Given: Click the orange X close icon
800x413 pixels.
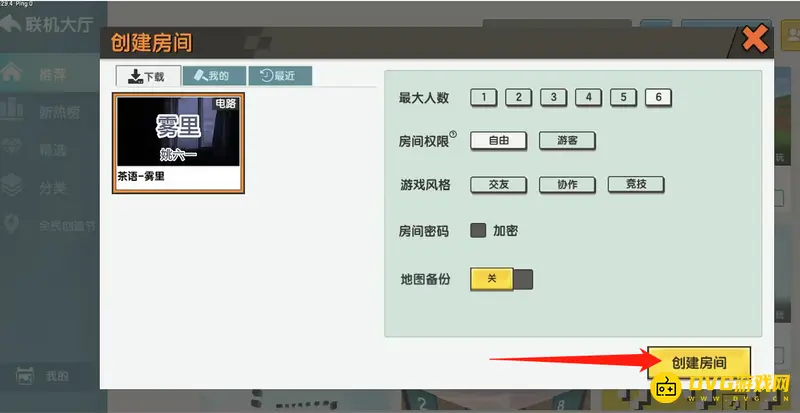Looking at the screenshot, I should pyautogui.click(x=755, y=38).
